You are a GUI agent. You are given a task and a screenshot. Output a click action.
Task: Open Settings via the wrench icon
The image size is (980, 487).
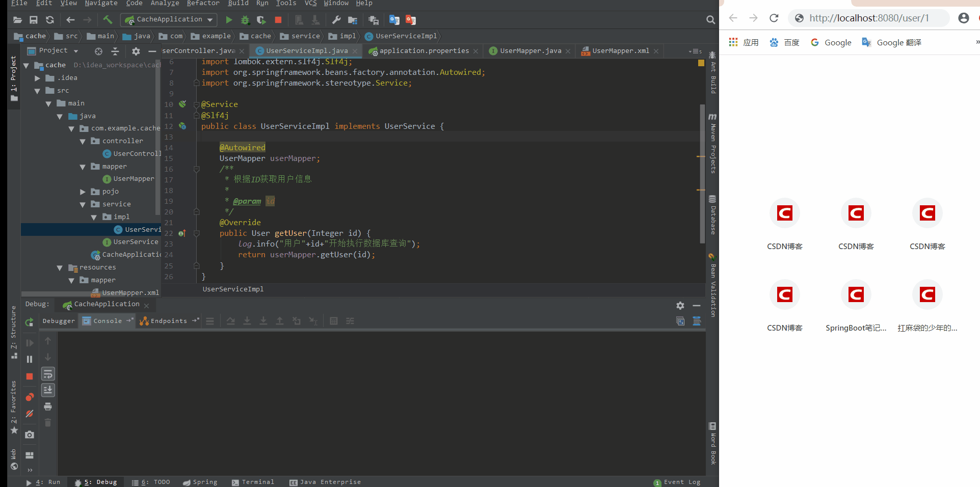pyautogui.click(x=336, y=20)
